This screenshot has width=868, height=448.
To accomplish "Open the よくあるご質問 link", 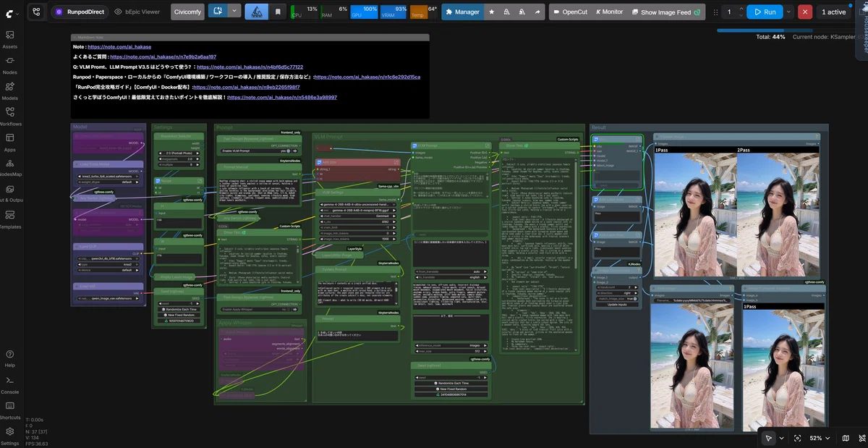I will (163, 56).
